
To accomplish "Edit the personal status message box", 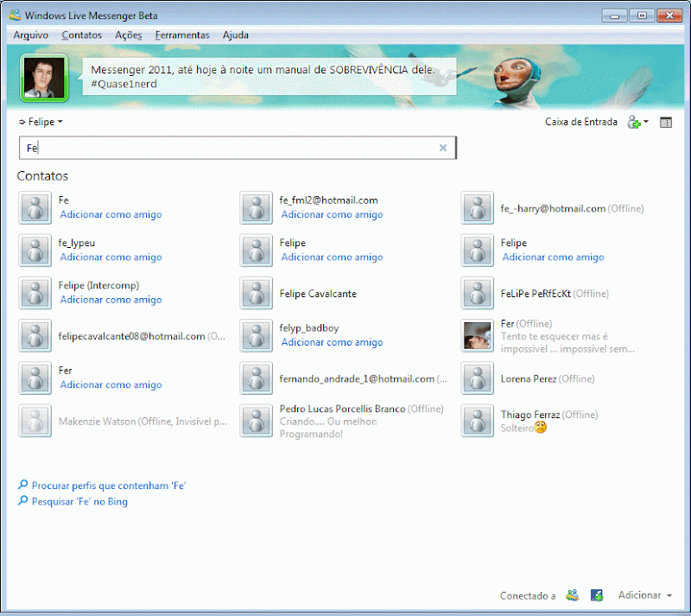I will click(x=269, y=77).
